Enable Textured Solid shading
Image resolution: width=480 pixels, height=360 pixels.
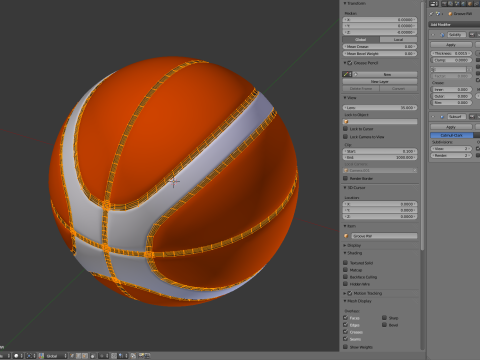click(345, 262)
